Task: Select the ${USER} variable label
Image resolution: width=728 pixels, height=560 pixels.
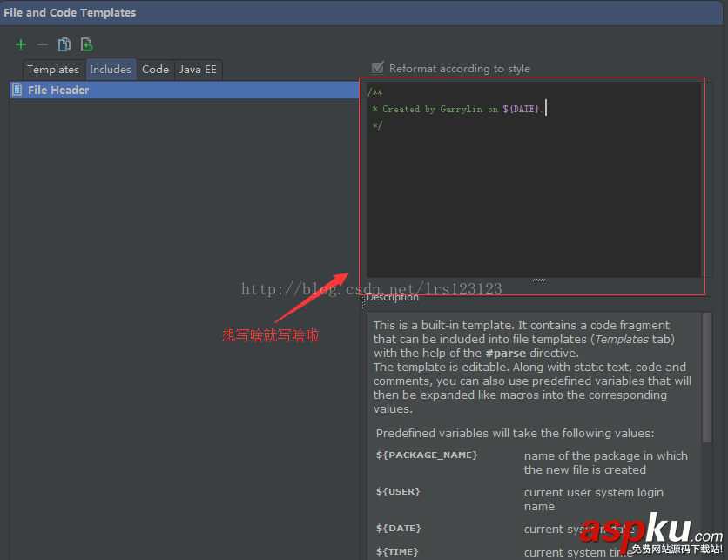Action: point(398,491)
